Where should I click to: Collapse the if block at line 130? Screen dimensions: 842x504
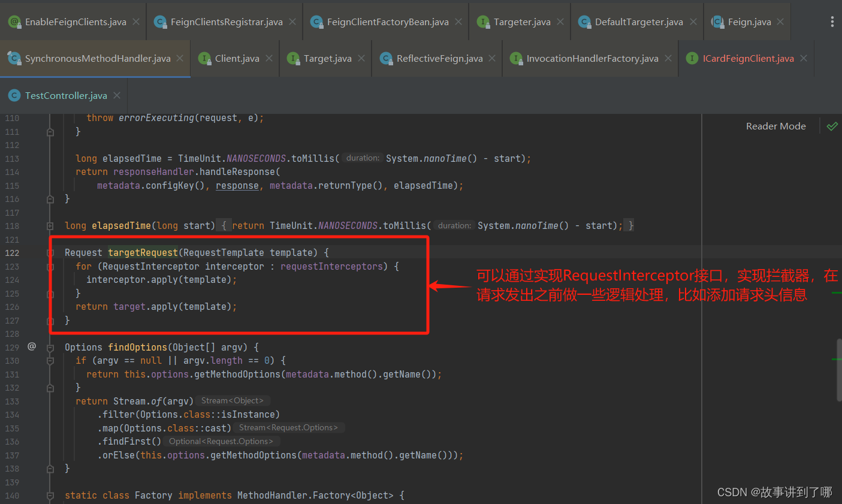(x=50, y=361)
